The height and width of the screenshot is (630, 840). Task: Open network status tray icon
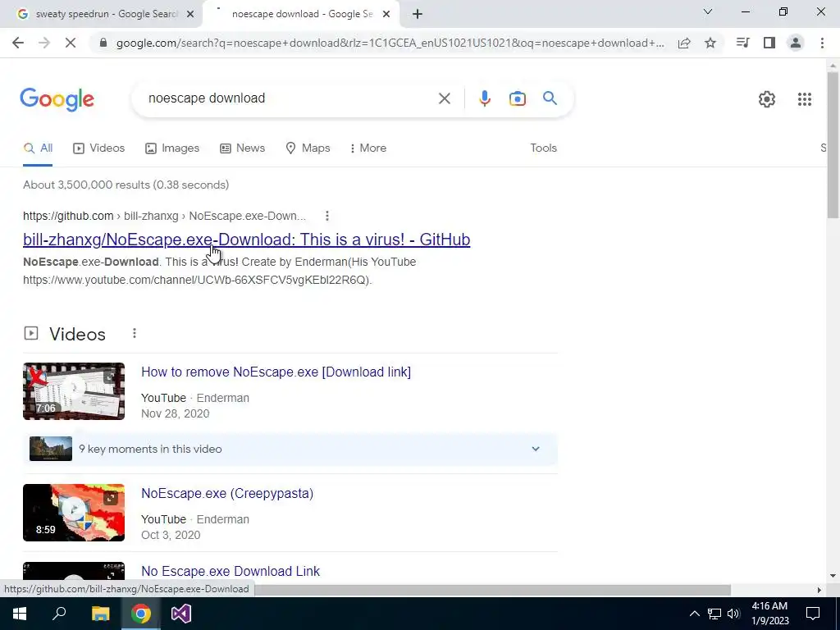pyautogui.click(x=714, y=614)
